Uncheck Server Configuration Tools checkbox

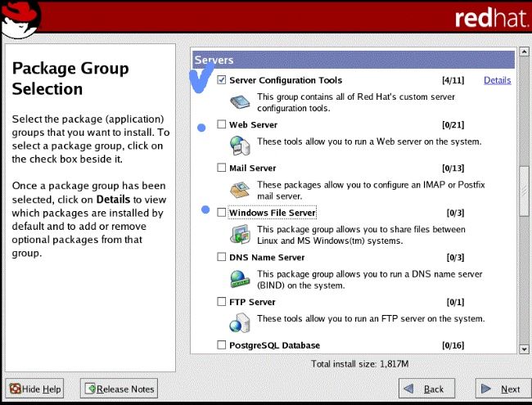coord(222,80)
